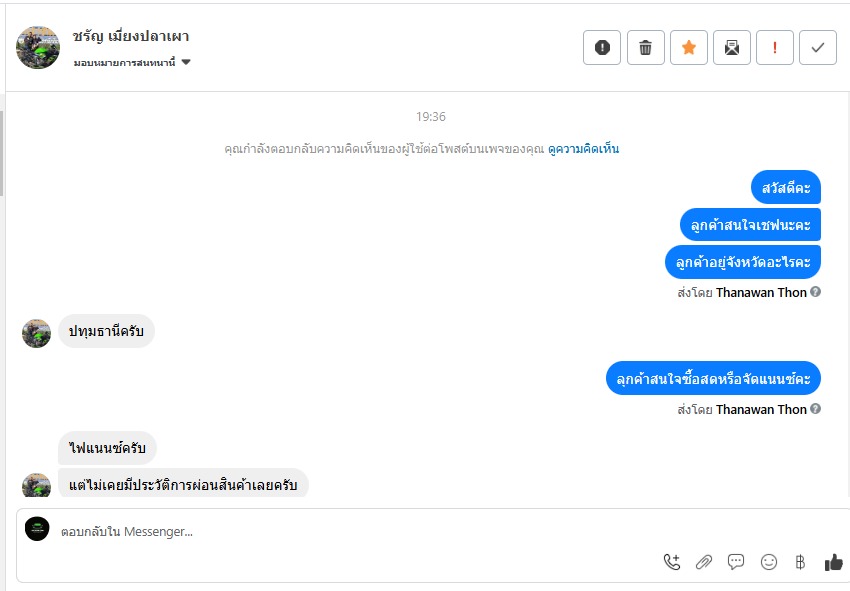Mark conversation unread with envelope icon

(x=732, y=47)
